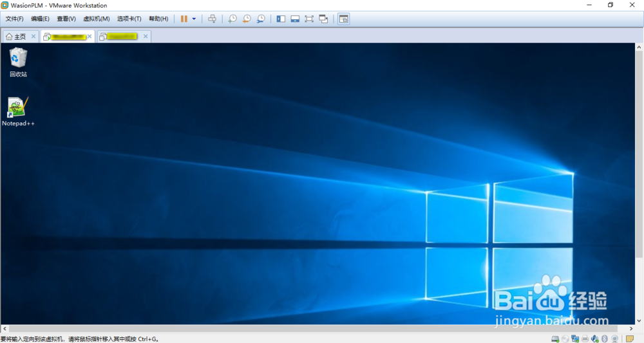Close the second virtual machine tab
Viewport: 644px width, 343px height.
click(146, 37)
